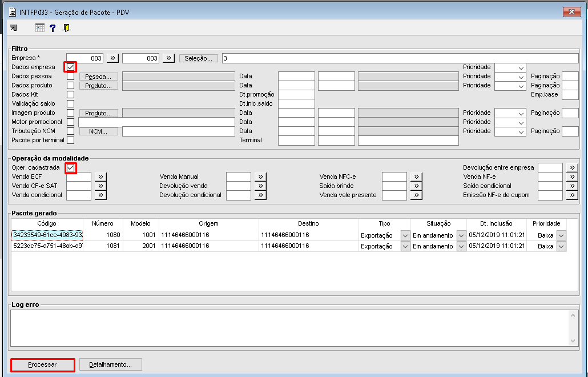
Task: Check the Dados produto checkbox
Action: pyautogui.click(x=70, y=86)
